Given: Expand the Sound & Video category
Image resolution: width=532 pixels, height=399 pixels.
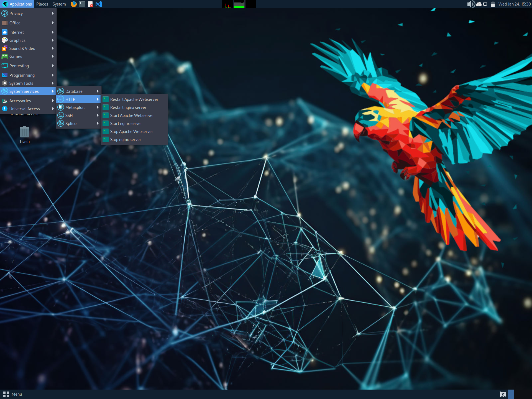Looking at the screenshot, I should click(x=28, y=48).
